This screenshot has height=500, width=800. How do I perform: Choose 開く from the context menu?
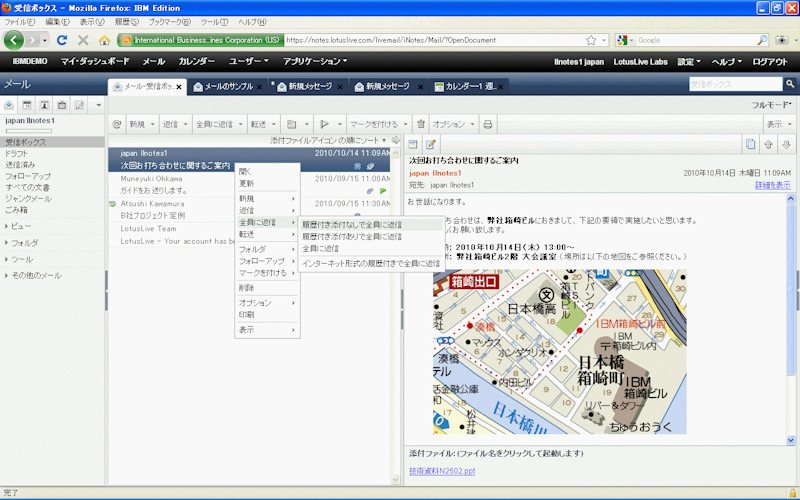267,171
